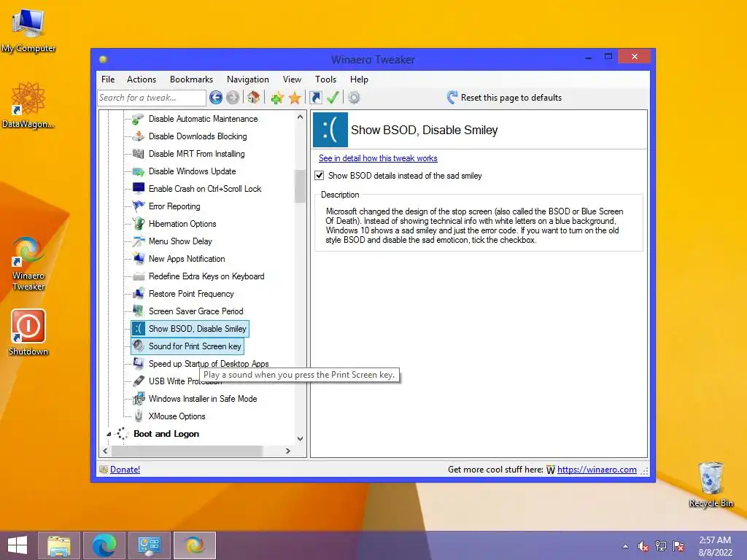Open the File menu
Screen dimensions: 747x560
[x=108, y=79]
